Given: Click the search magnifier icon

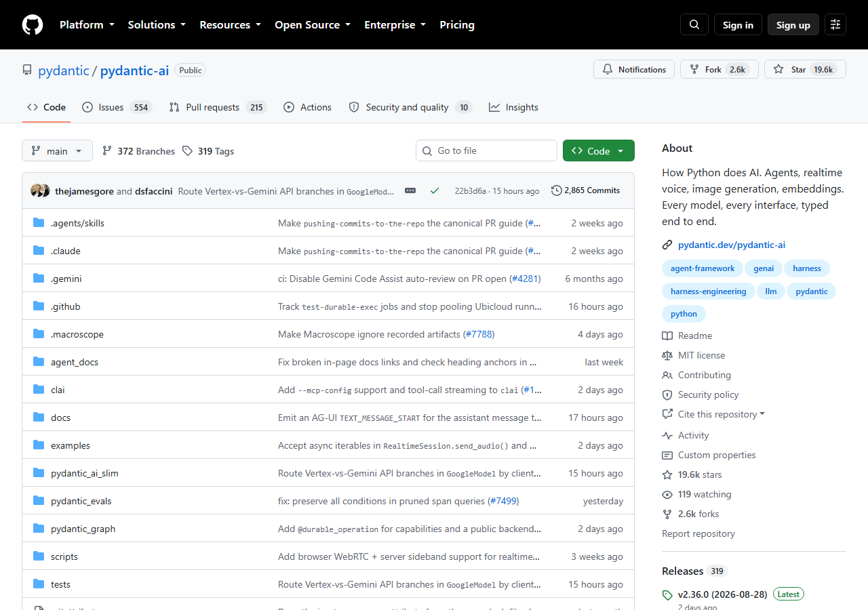Looking at the screenshot, I should [694, 24].
